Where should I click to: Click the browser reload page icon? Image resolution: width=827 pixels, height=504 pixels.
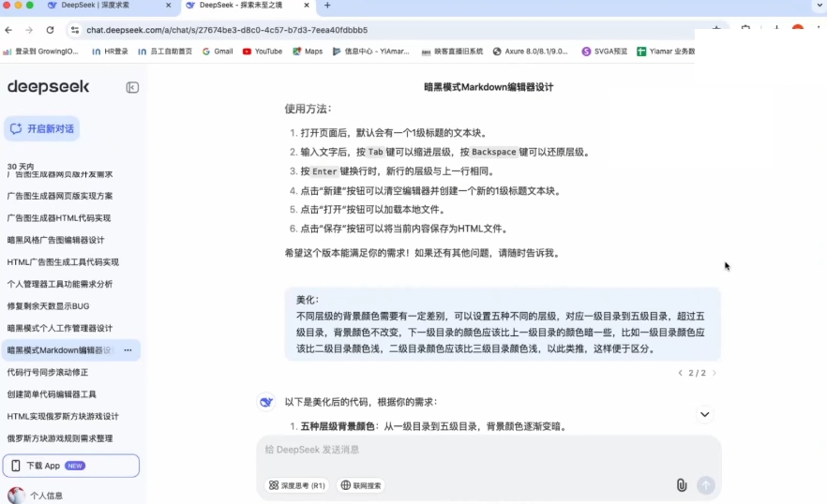[50, 30]
